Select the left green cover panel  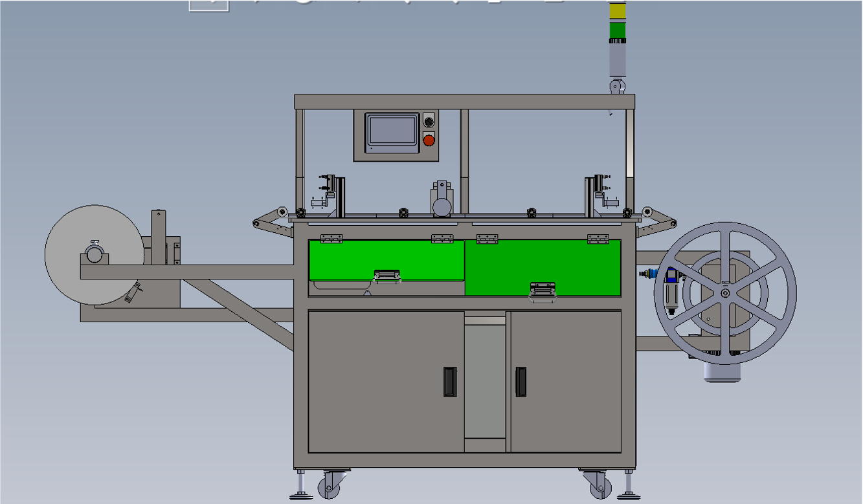(386, 259)
